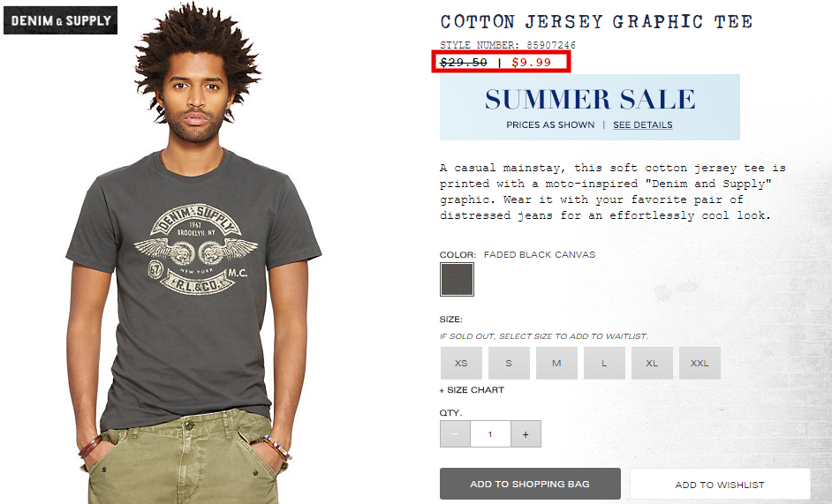Choose size L
This screenshot has height=504, width=832.
[604, 364]
